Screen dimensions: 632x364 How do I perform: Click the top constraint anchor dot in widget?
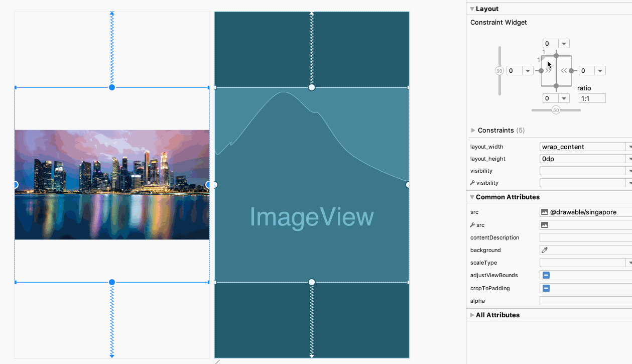(556, 56)
